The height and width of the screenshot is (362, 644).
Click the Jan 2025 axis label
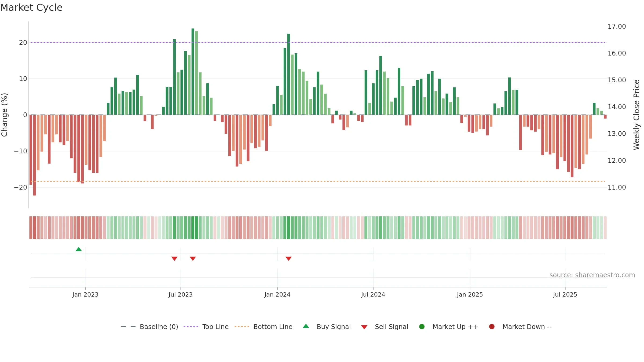tap(470, 295)
